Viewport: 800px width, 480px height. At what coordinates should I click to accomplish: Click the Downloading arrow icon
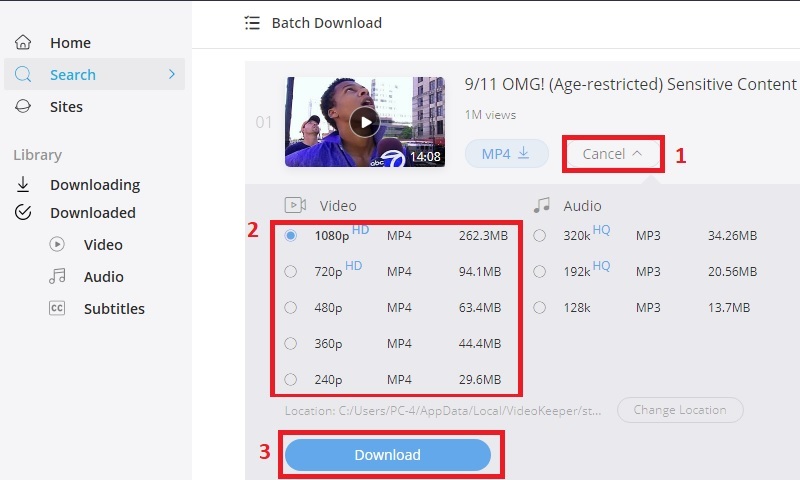[x=23, y=184]
